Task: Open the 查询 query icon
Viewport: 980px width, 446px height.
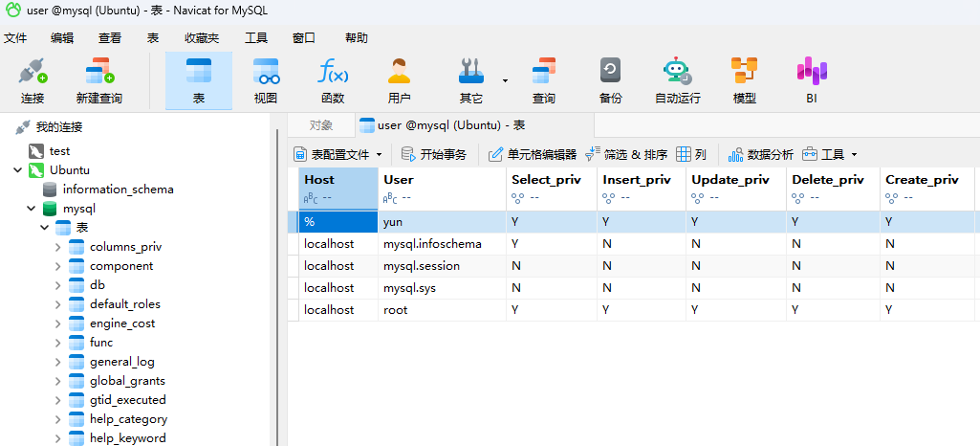Action: point(543,81)
